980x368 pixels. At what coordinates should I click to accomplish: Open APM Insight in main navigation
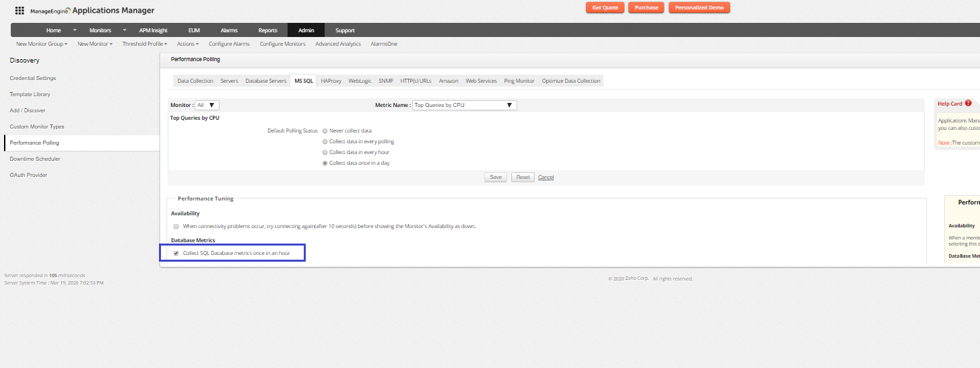[x=155, y=30]
